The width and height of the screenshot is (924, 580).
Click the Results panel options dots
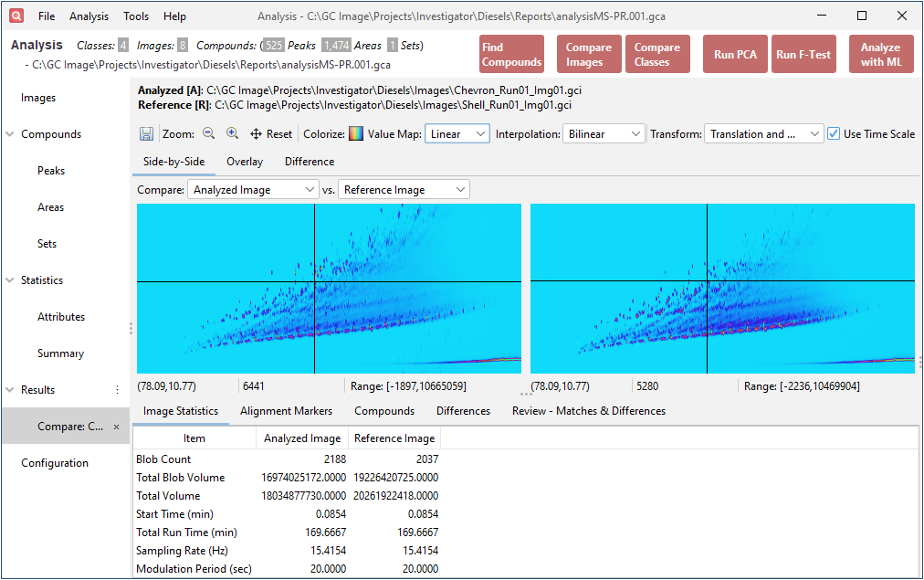117,390
